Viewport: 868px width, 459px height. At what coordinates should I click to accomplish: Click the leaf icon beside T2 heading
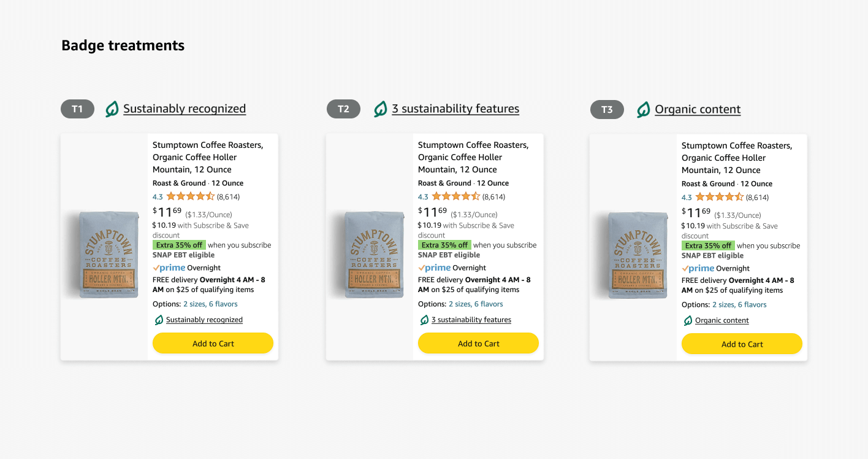(381, 109)
